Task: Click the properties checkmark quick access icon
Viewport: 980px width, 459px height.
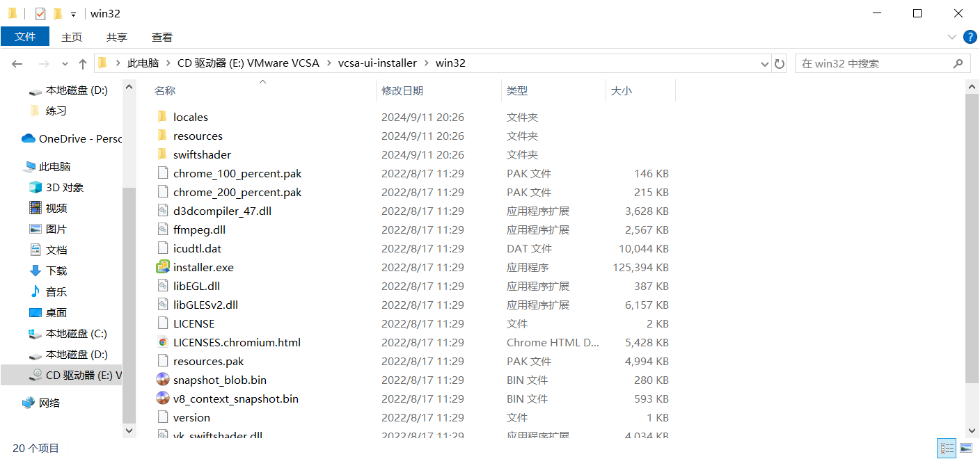Action: (x=40, y=14)
